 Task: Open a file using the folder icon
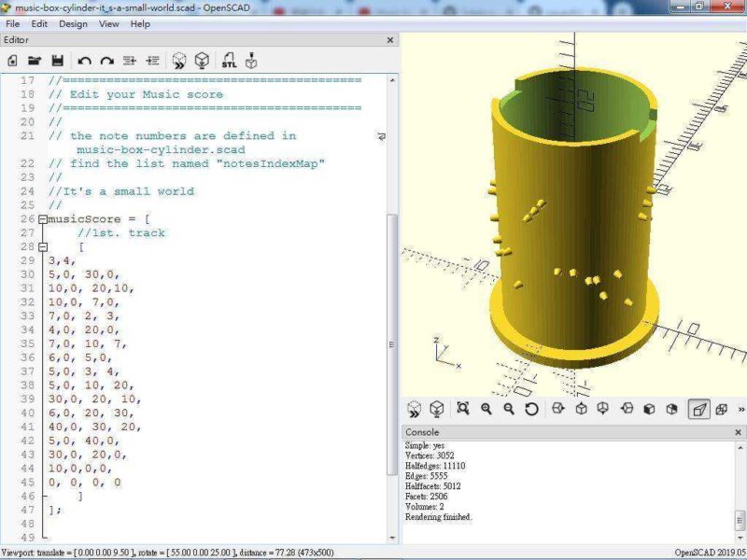coord(35,61)
